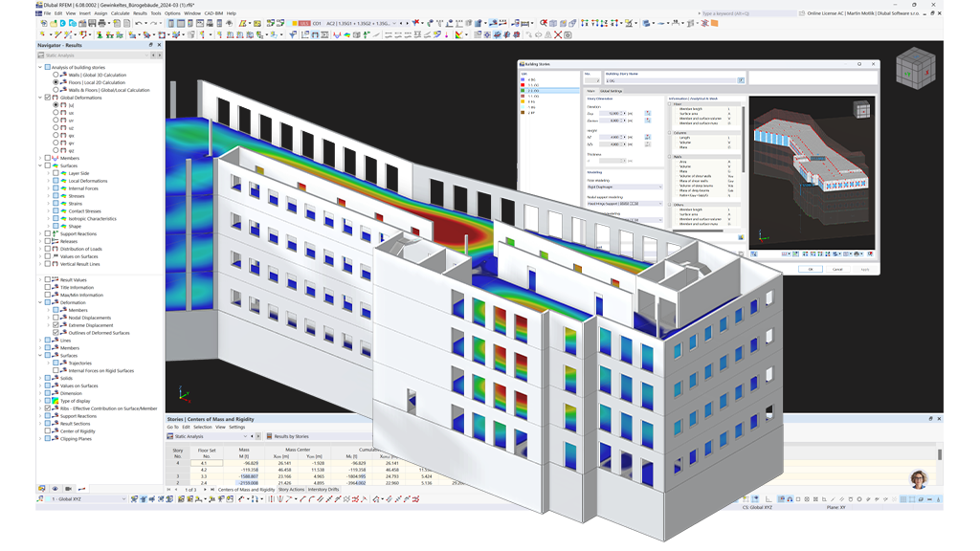Click the Open file icon

point(54,22)
